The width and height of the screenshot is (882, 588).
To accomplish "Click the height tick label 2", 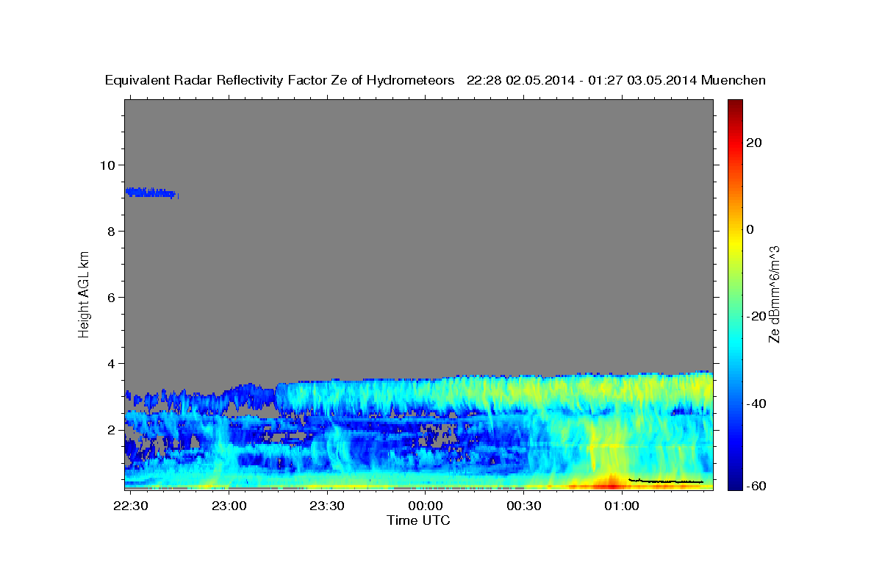I will click(x=110, y=430).
